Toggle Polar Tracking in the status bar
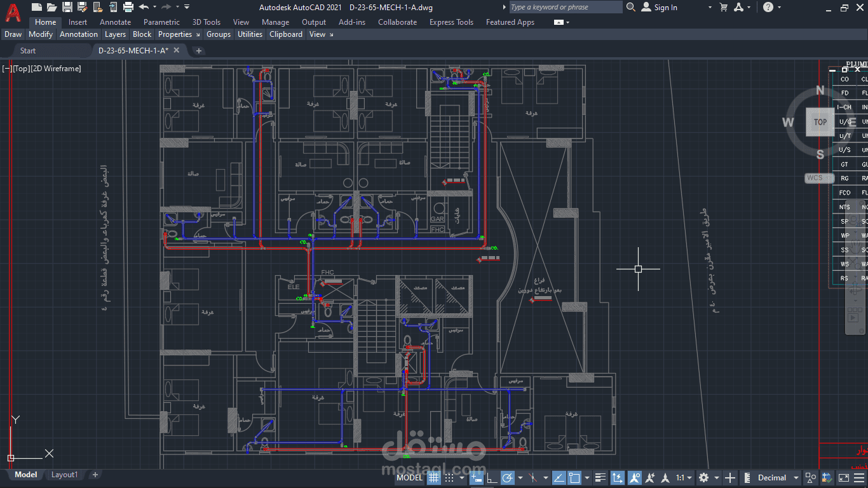The width and height of the screenshot is (868, 488). click(508, 478)
